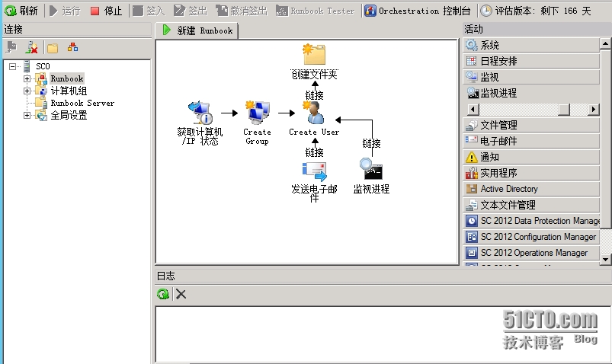Open the Orchestration 控制台 console
The image size is (612, 364).
[x=417, y=11]
